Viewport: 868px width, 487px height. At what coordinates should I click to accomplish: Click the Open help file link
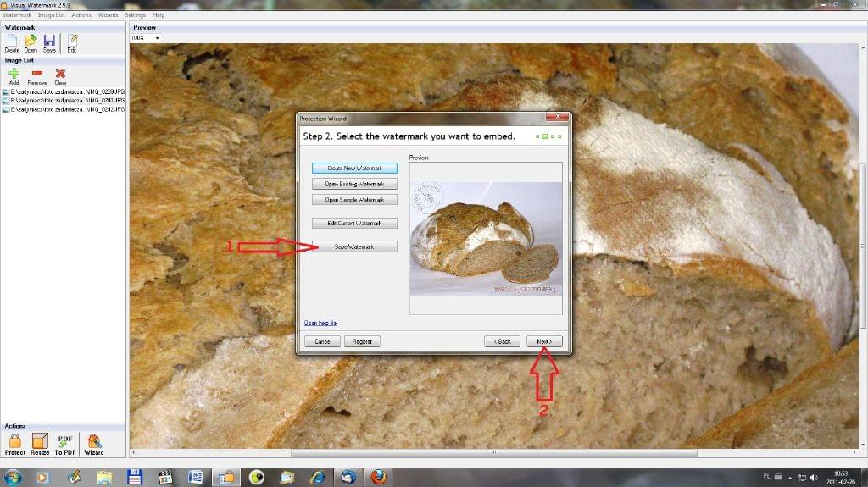320,323
